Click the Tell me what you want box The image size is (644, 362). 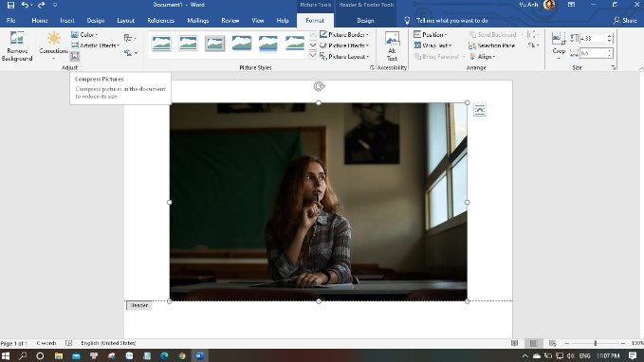click(x=451, y=20)
